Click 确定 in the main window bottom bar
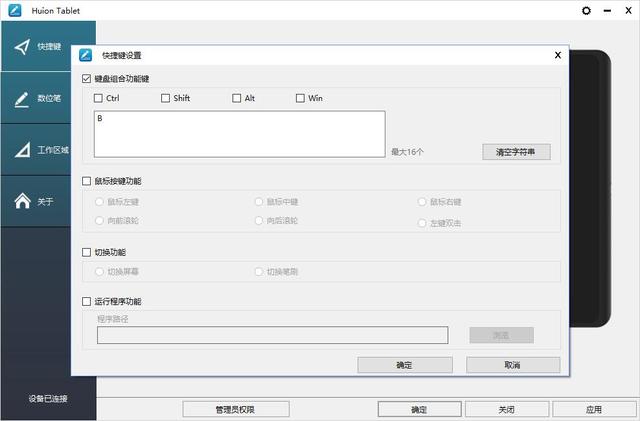This screenshot has height=421, width=640. (x=419, y=409)
